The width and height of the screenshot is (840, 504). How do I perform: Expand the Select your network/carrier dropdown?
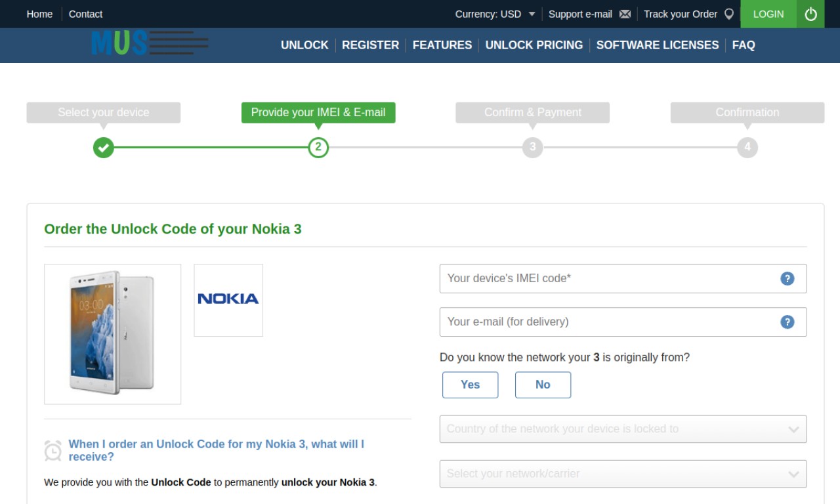tap(623, 474)
